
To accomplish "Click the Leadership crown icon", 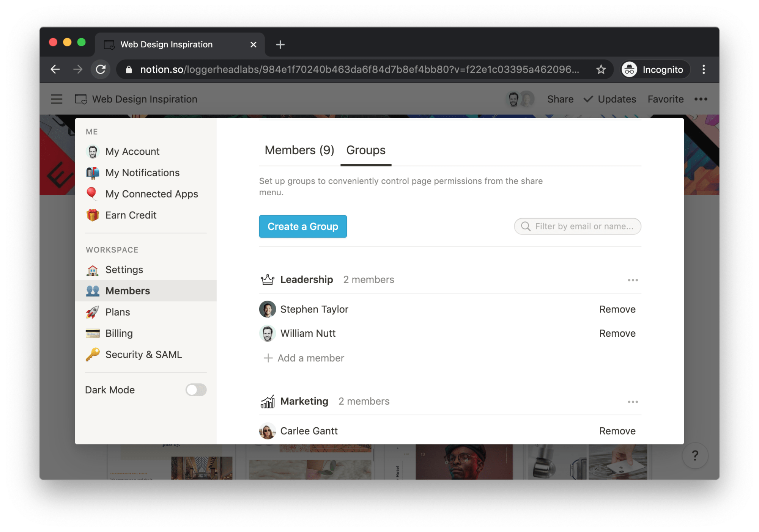I will (x=268, y=280).
